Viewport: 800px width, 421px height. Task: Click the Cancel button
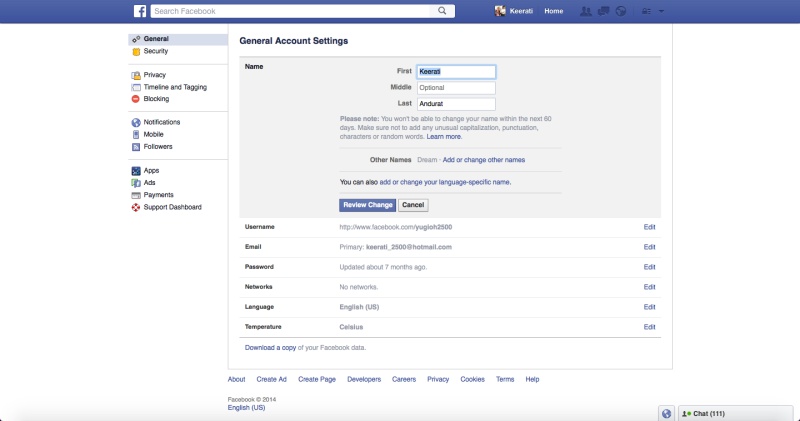click(413, 205)
